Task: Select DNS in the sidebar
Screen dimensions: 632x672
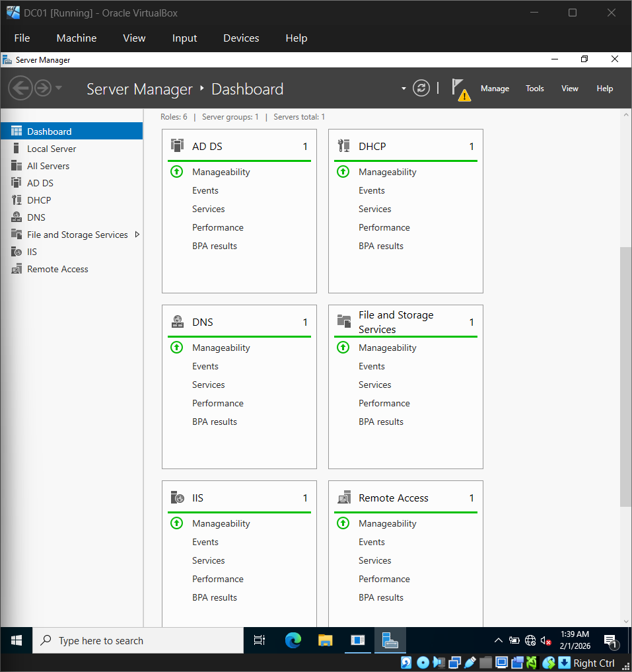Action: click(71, 217)
